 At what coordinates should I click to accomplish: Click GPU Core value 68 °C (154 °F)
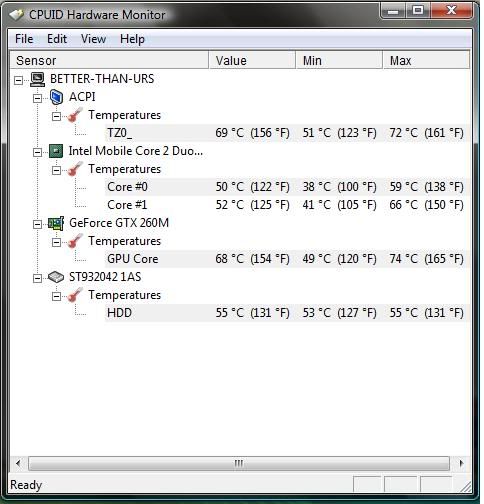pyautogui.click(x=252, y=259)
